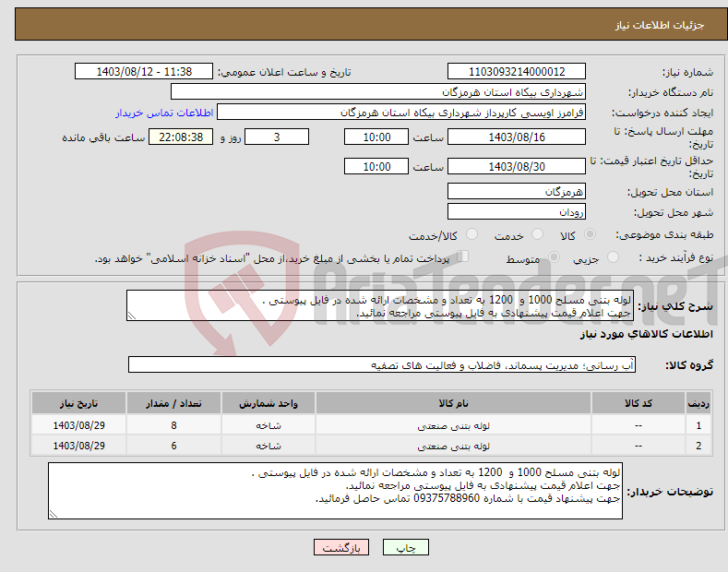Open the اطلاعات تماس خریدار link
Image resolution: width=728 pixels, height=572 pixels.
(164, 113)
